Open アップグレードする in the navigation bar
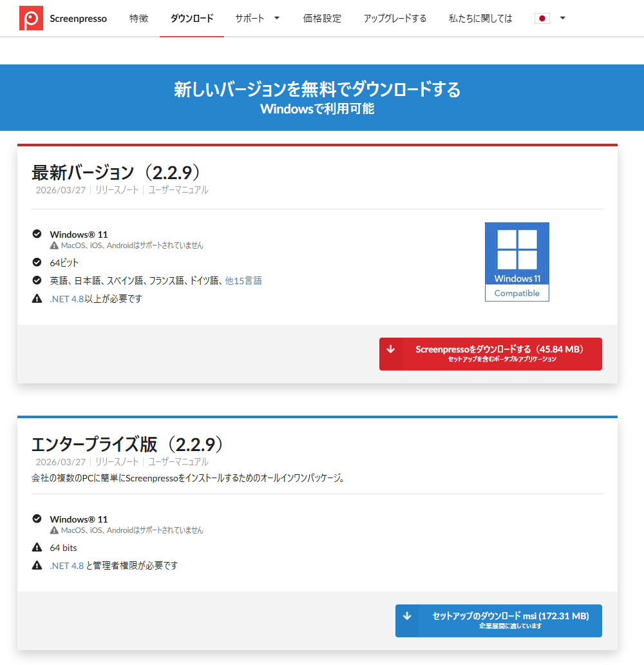 395,18
